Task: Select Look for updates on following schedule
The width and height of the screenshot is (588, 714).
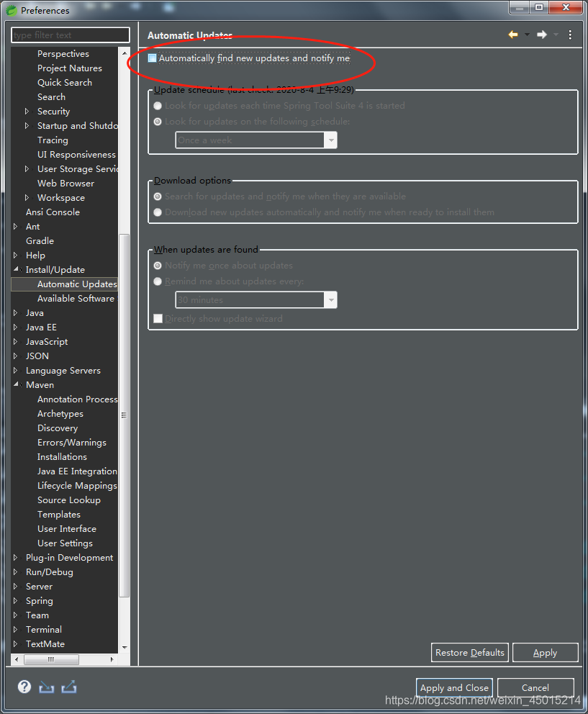Action: coord(158,122)
